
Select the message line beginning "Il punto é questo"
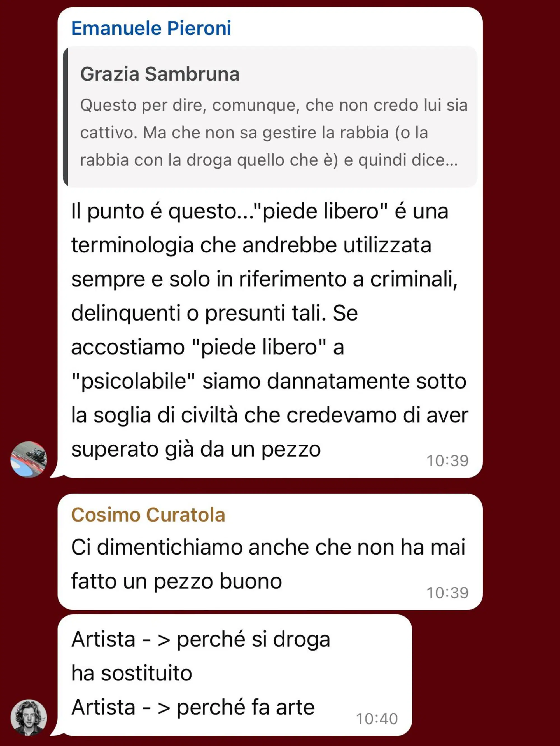tap(260, 211)
